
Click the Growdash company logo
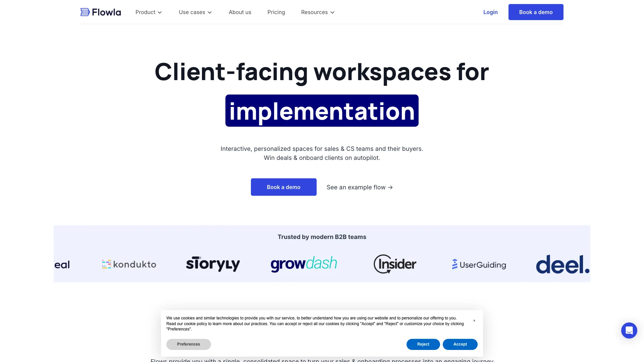pyautogui.click(x=304, y=264)
